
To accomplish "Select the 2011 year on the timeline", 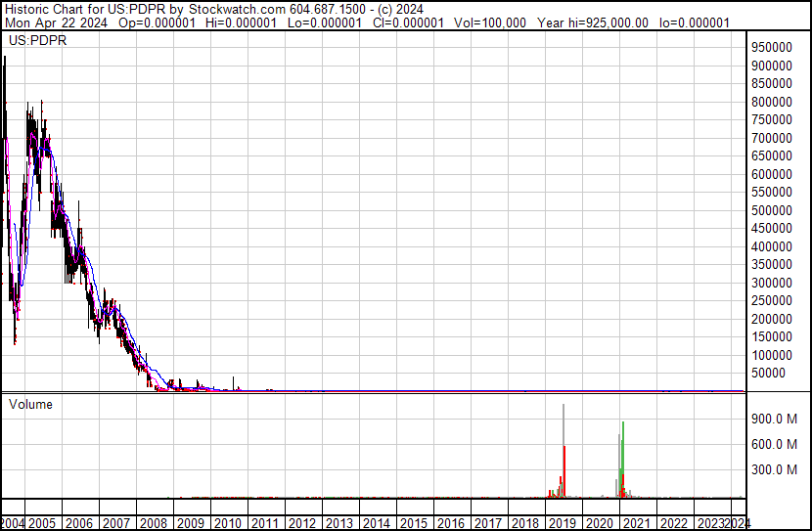I will pyautogui.click(x=264, y=524).
